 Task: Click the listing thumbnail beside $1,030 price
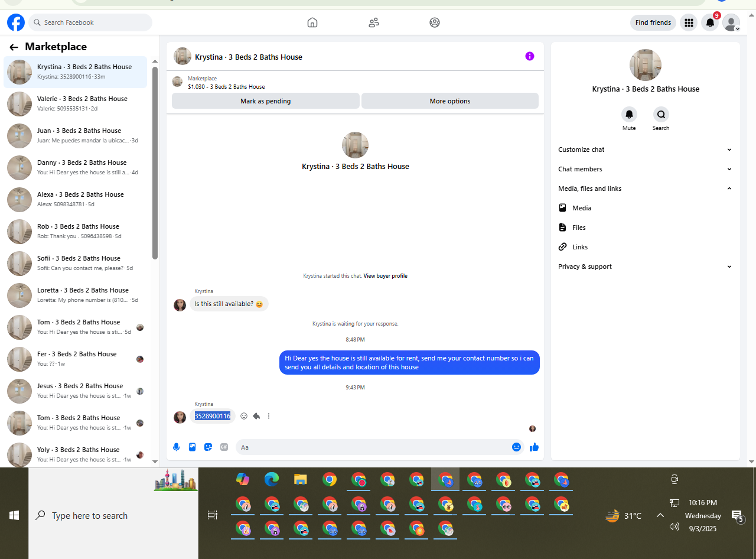tap(177, 82)
